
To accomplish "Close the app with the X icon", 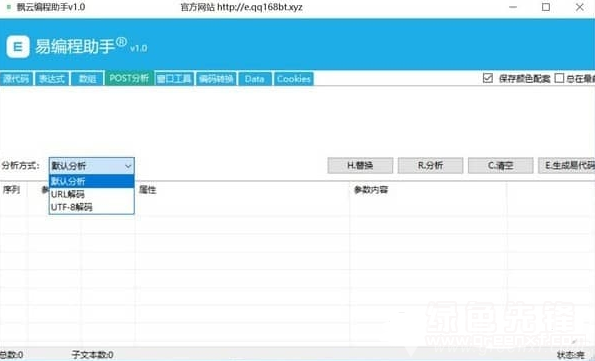I will point(579,7).
